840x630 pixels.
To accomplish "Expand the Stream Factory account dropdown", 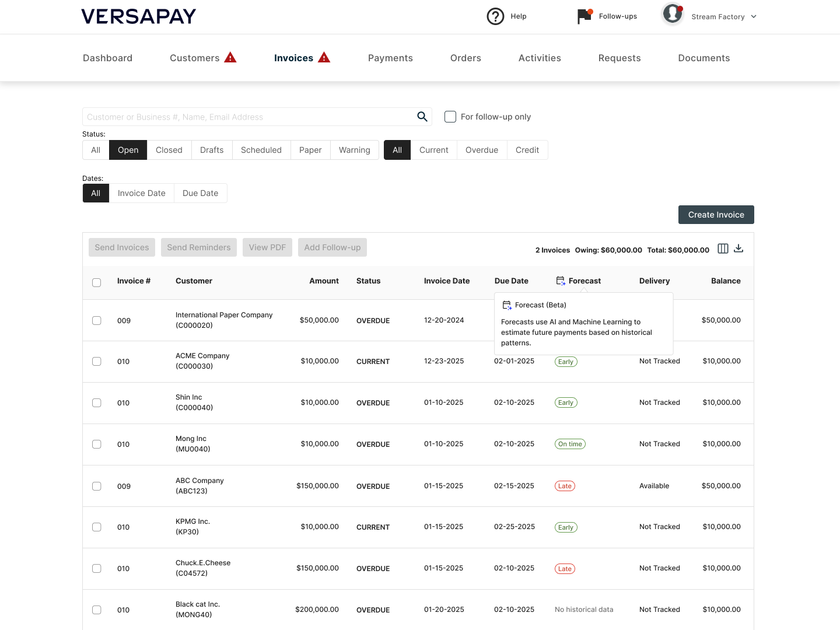I will 754,17.
